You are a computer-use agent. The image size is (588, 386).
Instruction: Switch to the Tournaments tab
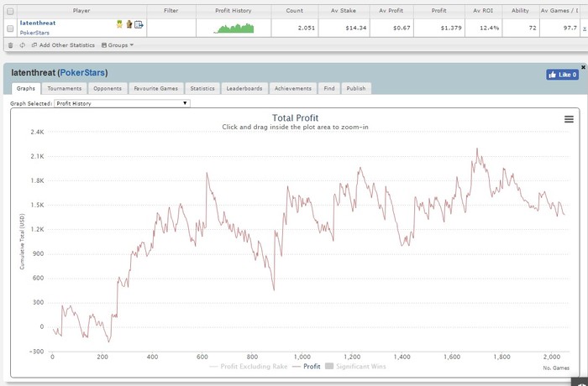[65, 88]
